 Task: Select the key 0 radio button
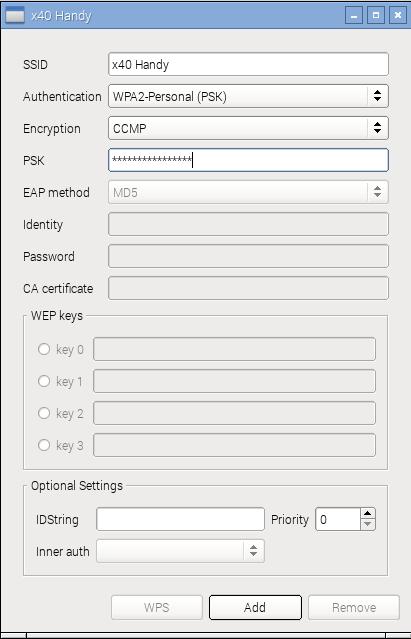(x=44, y=349)
